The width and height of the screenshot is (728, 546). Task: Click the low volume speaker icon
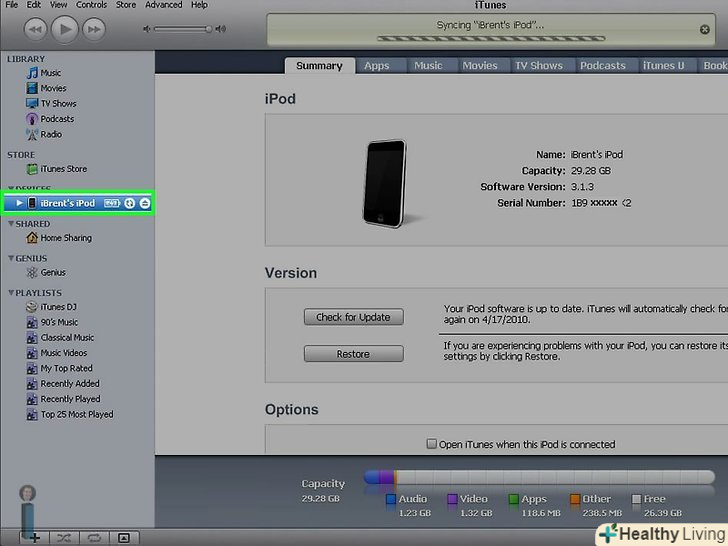point(147,29)
